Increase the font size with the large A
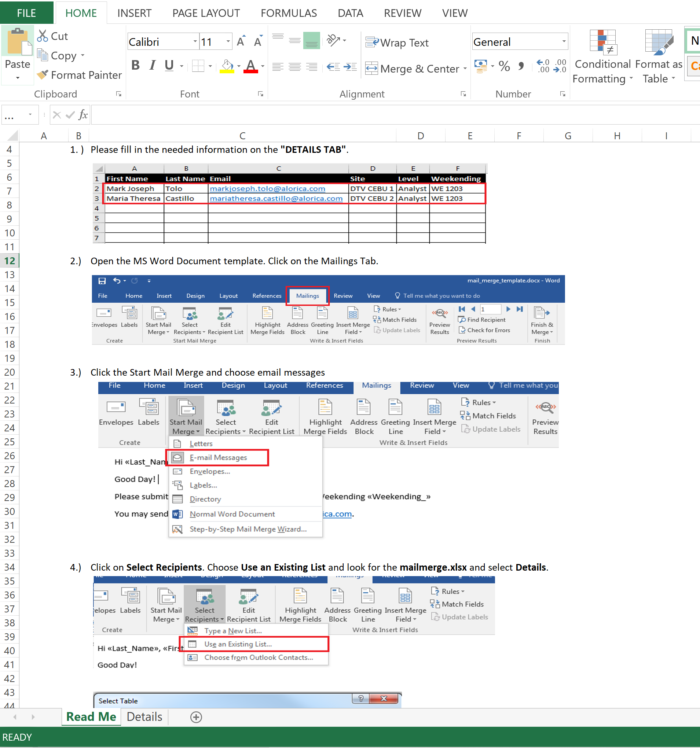The width and height of the screenshot is (700, 748). click(241, 41)
